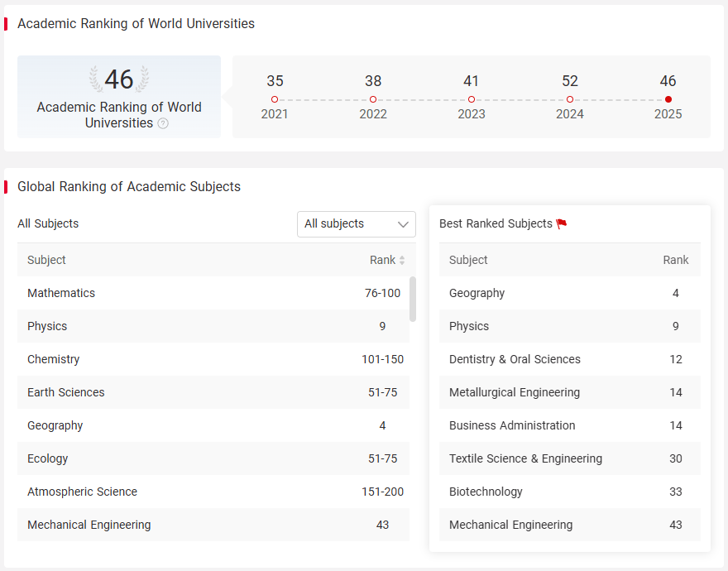Click the laurel wreath rank 46 badge
Viewport: 728px width, 571px height.
[119, 79]
